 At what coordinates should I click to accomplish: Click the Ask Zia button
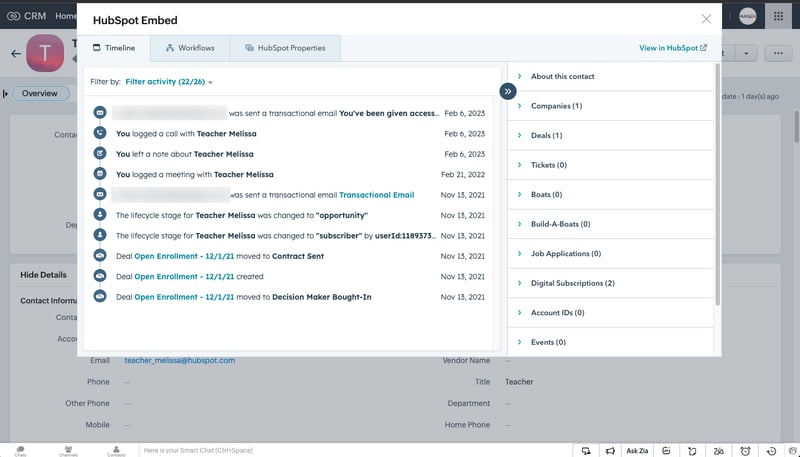click(637, 451)
